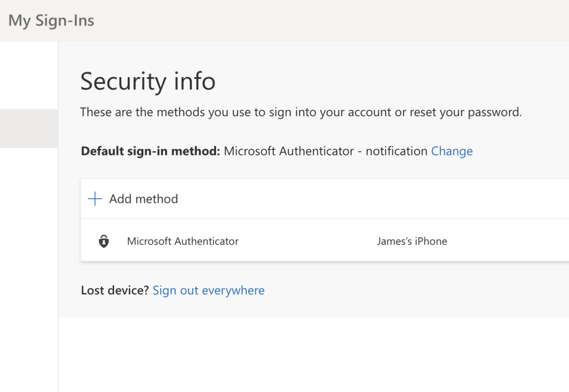Click the Microsoft Authenticator lock icon
The height and width of the screenshot is (392, 569).
tap(104, 242)
